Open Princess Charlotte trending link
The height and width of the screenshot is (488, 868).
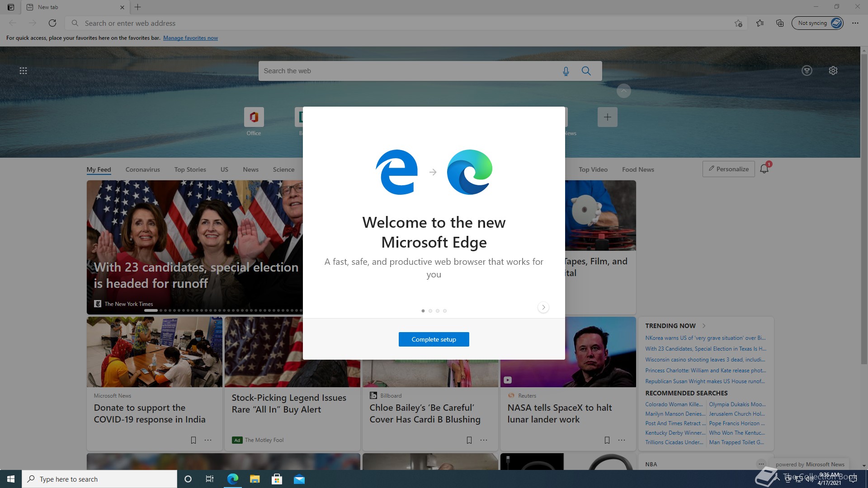tap(705, 371)
